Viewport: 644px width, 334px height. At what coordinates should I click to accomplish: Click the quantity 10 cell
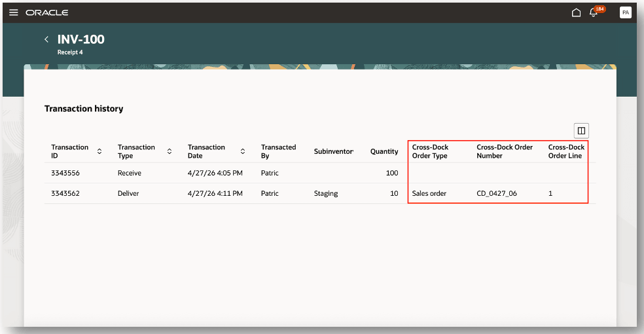[394, 193]
